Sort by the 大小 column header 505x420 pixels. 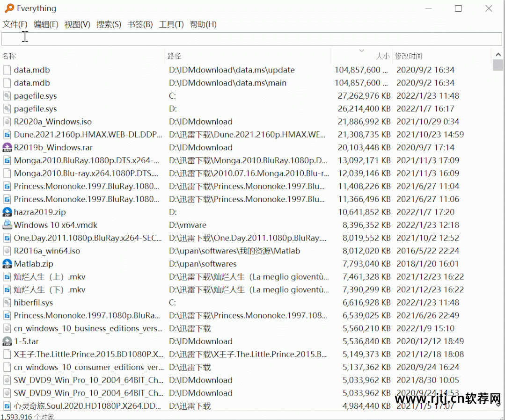[382, 56]
